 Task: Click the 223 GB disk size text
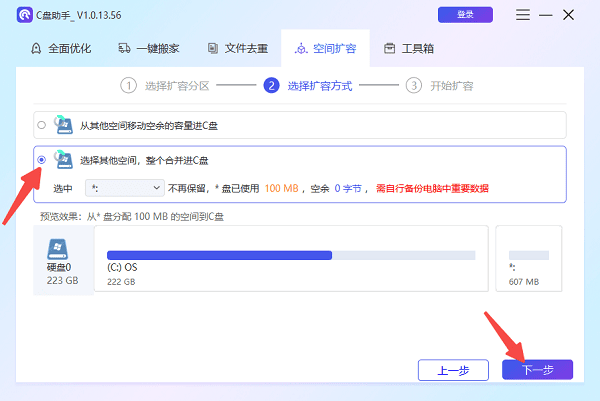point(62,280)
